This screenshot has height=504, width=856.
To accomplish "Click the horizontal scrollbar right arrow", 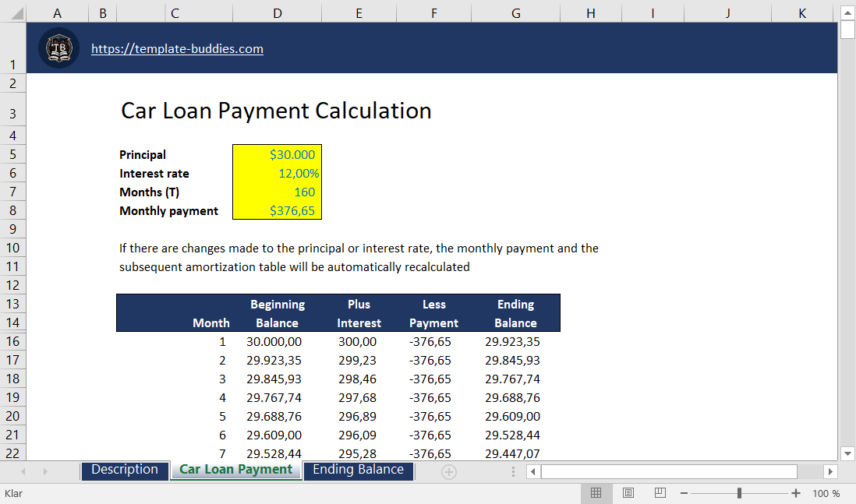I will pos(829,471).
